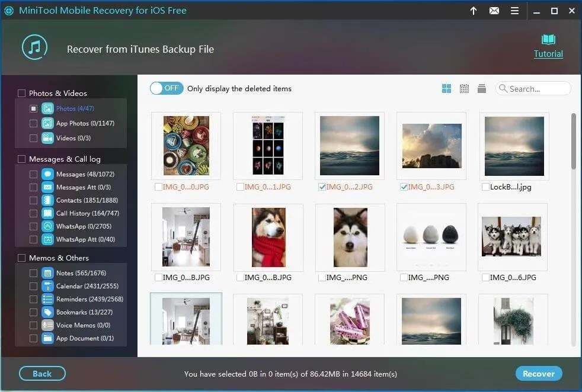
Task: Select the colorful plates photo thumbnail
Action: (186, 146)
